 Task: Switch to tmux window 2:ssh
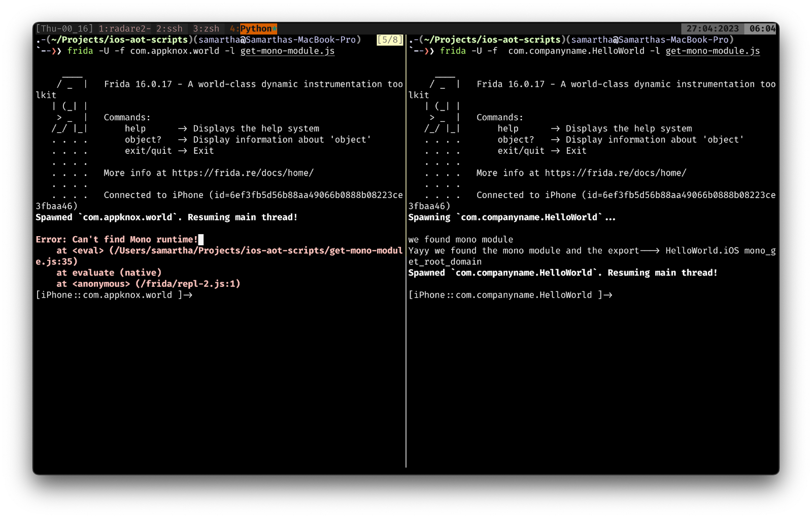point(169,29)
